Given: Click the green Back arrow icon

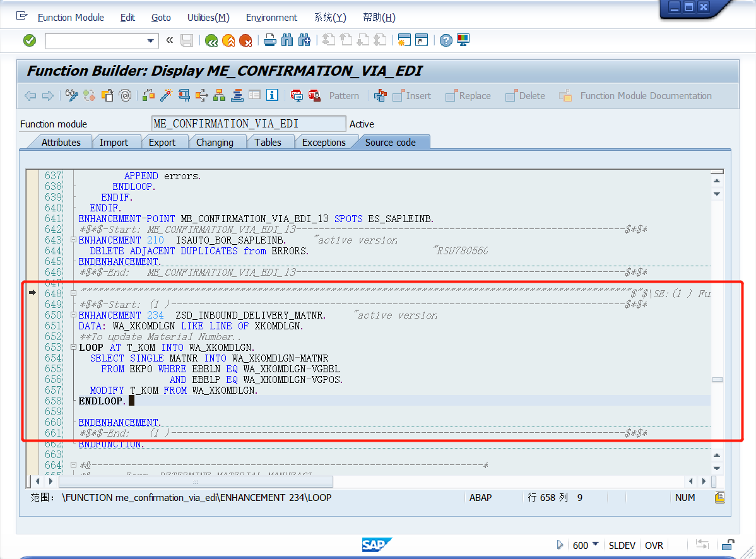Looking at the screenshot, I should coord(211,40).
